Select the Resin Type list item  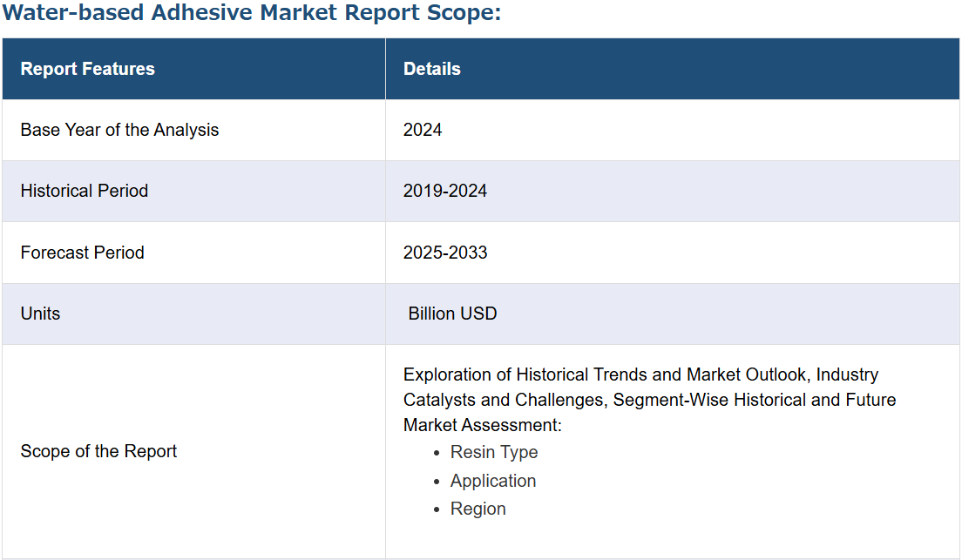pyautogui.click(x=494, y=452)
